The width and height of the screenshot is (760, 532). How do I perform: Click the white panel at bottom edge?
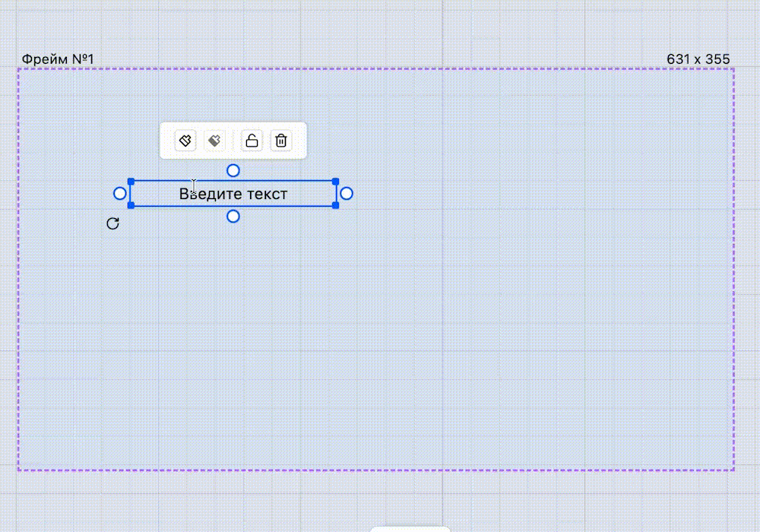coord(410,529)
